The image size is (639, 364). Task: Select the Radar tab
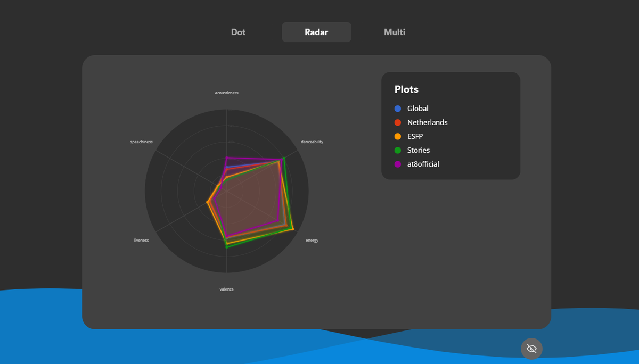tap(316, 32)
